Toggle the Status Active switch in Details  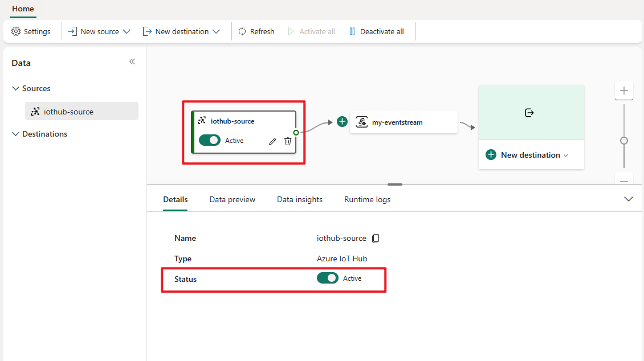pos(327,278)
